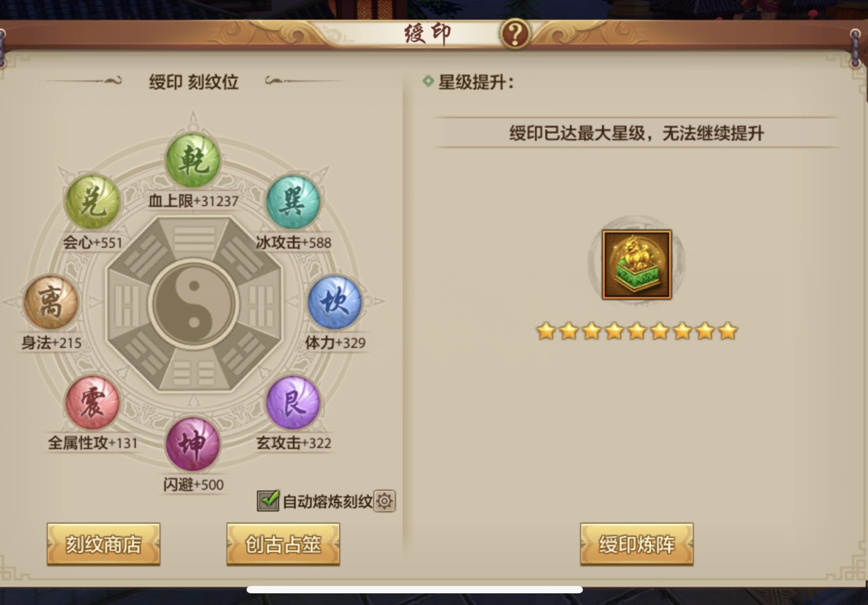Screen dimensions: 868x605
Task: Select the red 震 rune orb
Action: [93, 402]
